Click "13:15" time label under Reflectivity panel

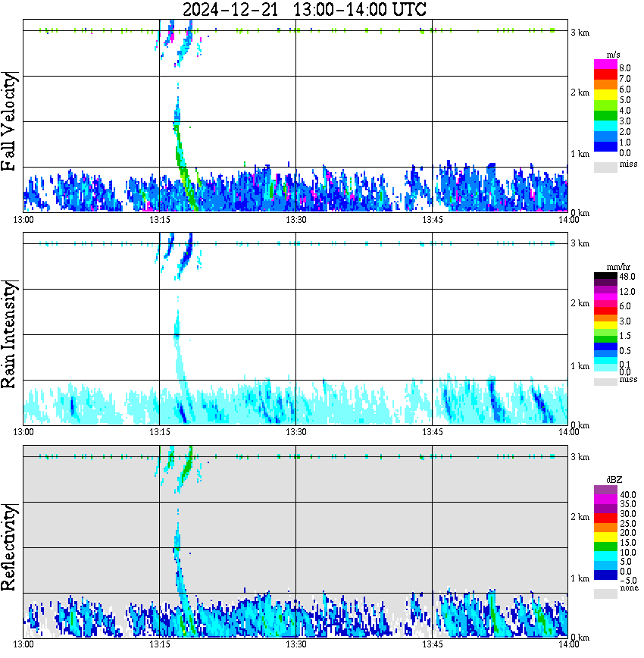click(x=160, y=644)
